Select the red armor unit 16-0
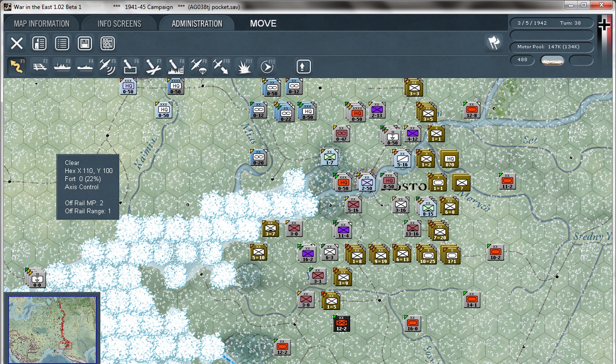616x364 pixels. click(x=412, y=324)
